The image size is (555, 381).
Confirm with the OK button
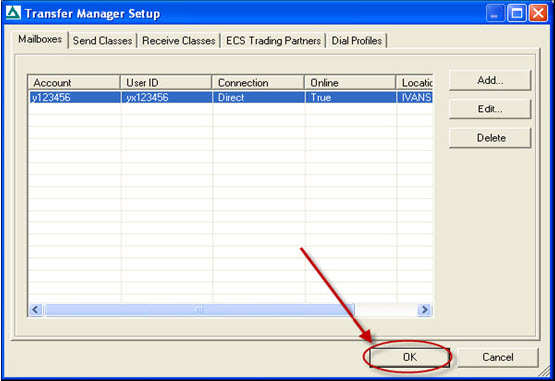click(x=410, y=357)
